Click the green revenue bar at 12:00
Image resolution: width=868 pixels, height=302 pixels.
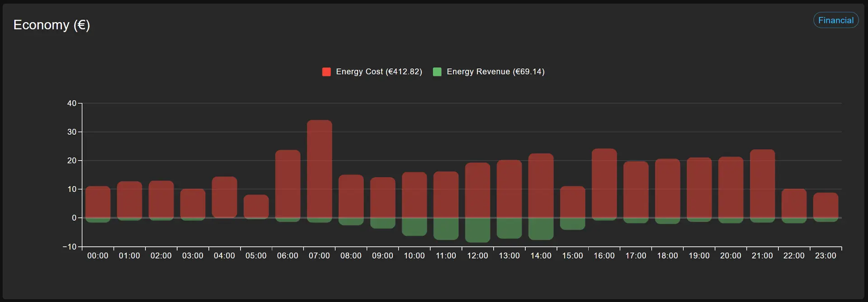[477, 231]
